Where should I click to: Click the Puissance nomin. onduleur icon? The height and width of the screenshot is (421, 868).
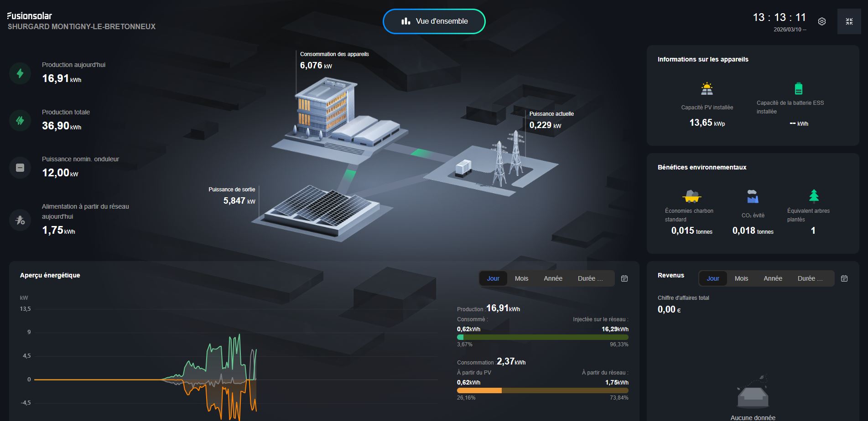click(20, 168)
